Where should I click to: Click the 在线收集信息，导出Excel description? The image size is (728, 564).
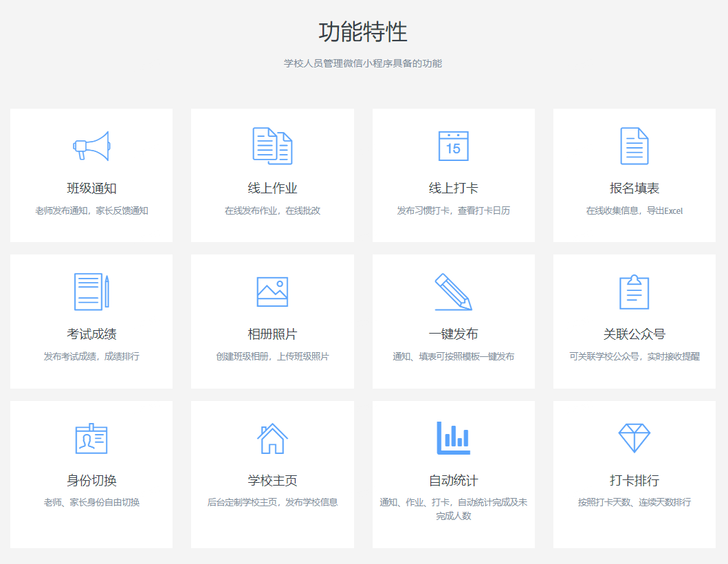click(634, 210)
